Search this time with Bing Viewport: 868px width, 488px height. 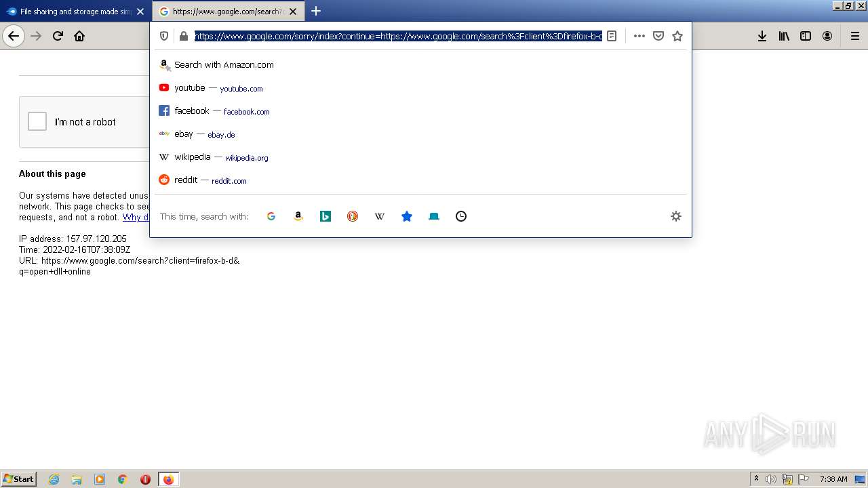[325, 216]
